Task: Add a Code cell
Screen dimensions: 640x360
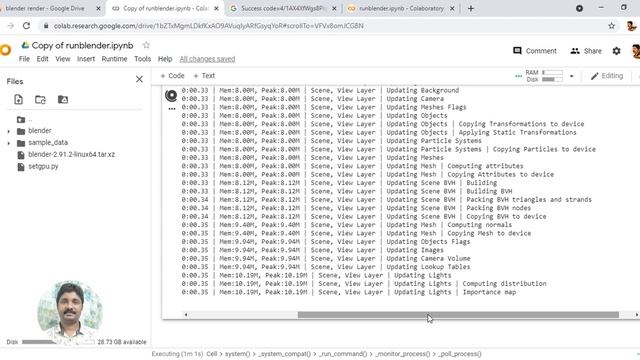Action: click(172, 76)
